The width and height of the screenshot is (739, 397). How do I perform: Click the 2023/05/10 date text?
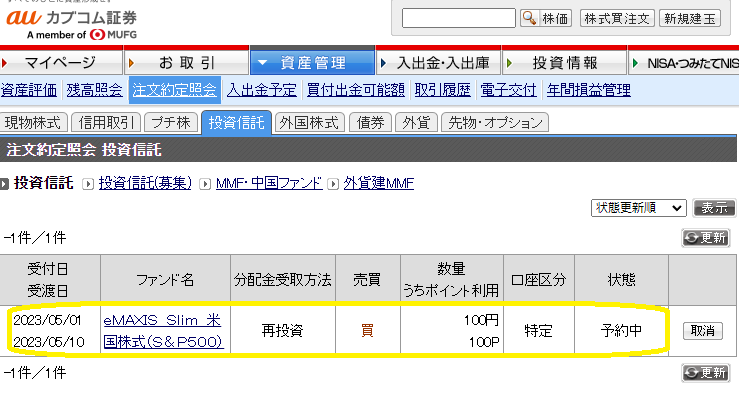pos(49,341)
